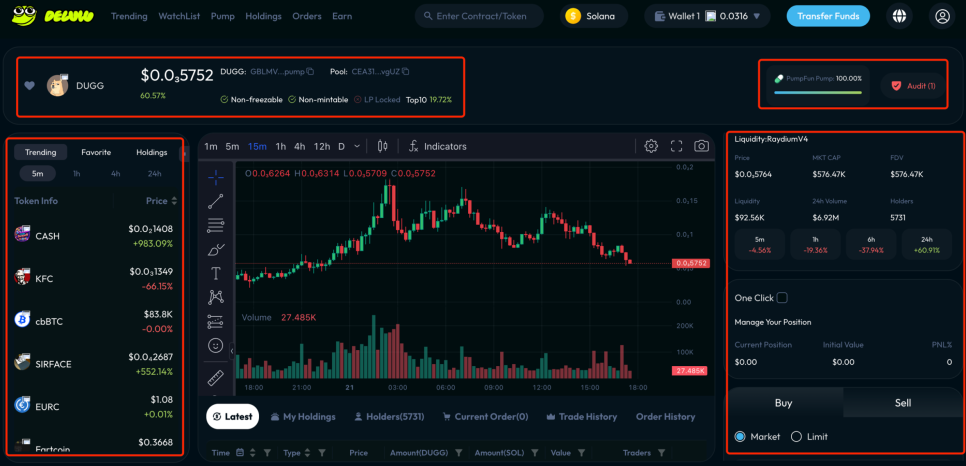The width and height of the screenshot is (966, 466).
Task: Toggle chart fullscreen mode
Action: point(676,146)
